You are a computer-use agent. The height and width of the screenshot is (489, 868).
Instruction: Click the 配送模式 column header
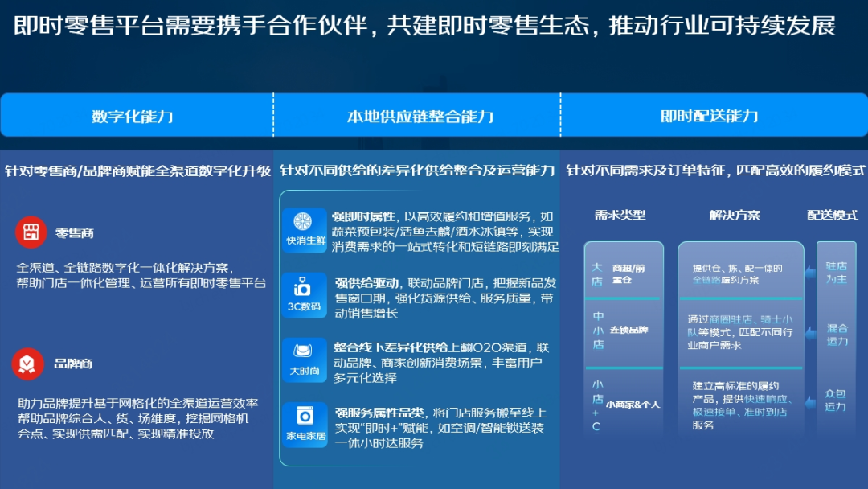pyautogui.click(x=832, y=215)
